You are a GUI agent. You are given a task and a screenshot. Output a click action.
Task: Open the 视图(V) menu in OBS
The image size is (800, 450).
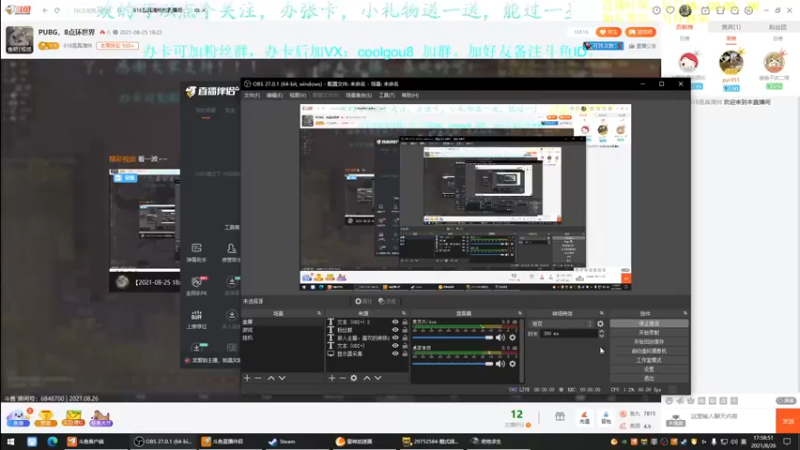pyautogui.click(x=297, y=95)
